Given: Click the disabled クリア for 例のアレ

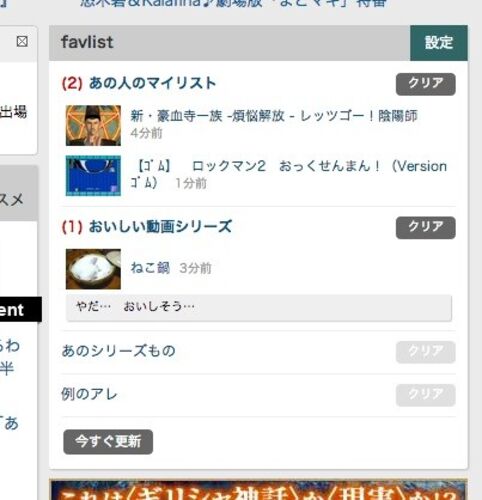Looking at the screenshot, I should 426,395.
